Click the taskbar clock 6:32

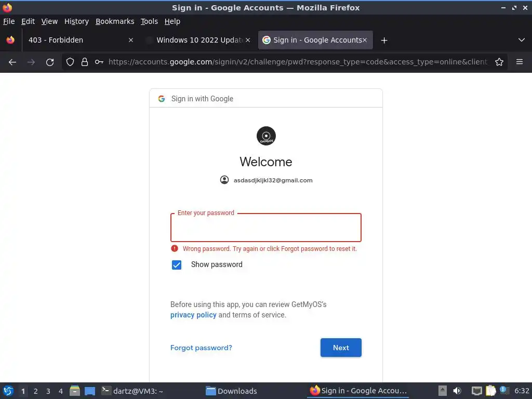click(522, 391)
